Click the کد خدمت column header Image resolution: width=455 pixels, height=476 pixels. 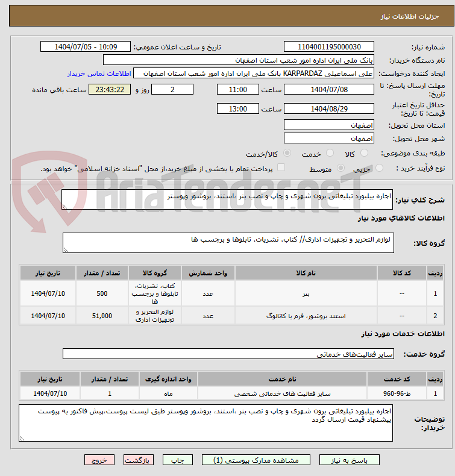(x=397, y=379)
